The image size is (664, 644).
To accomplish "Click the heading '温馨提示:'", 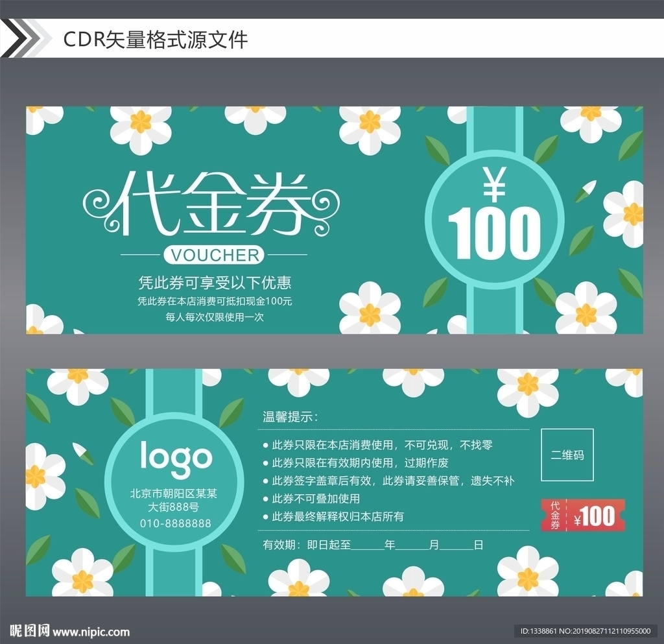I will tap(290, 416).
